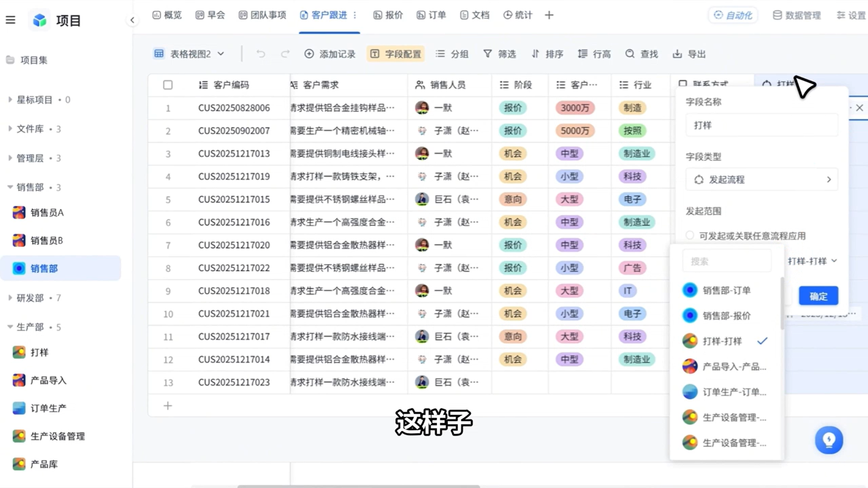Open 字段配置 field configuration
Viewport: 868px width, 488px height.
(x=396, y=54)
